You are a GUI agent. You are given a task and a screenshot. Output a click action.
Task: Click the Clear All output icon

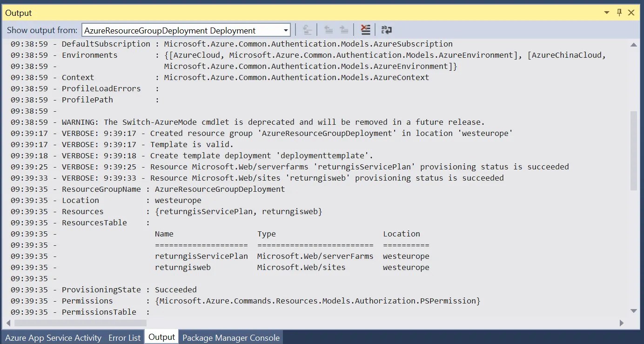366,30
